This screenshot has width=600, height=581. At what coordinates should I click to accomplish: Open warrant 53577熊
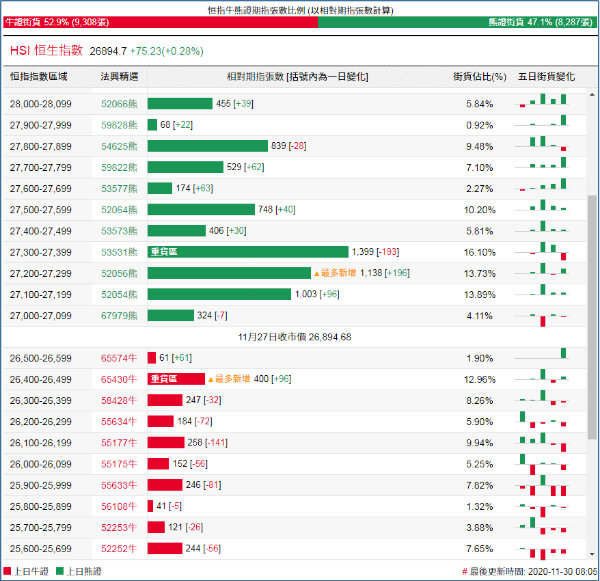(119, 189)
